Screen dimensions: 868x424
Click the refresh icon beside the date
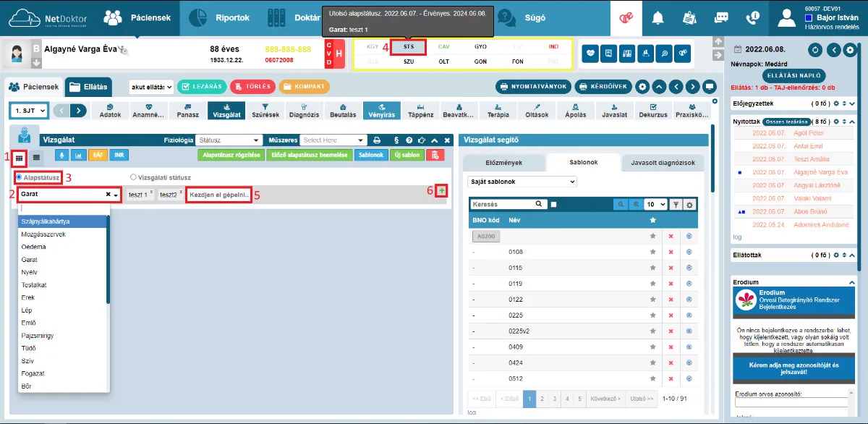[816, 50]
